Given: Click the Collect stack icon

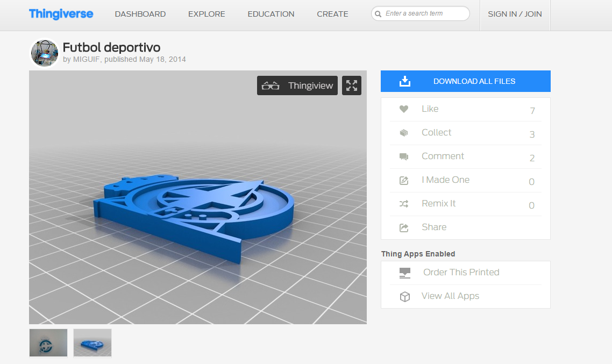Looking at the screenshot, I should point(403,133).
